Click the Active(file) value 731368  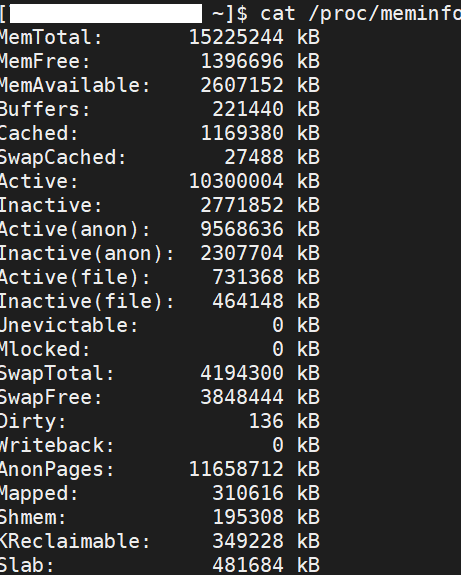[248, 277]
